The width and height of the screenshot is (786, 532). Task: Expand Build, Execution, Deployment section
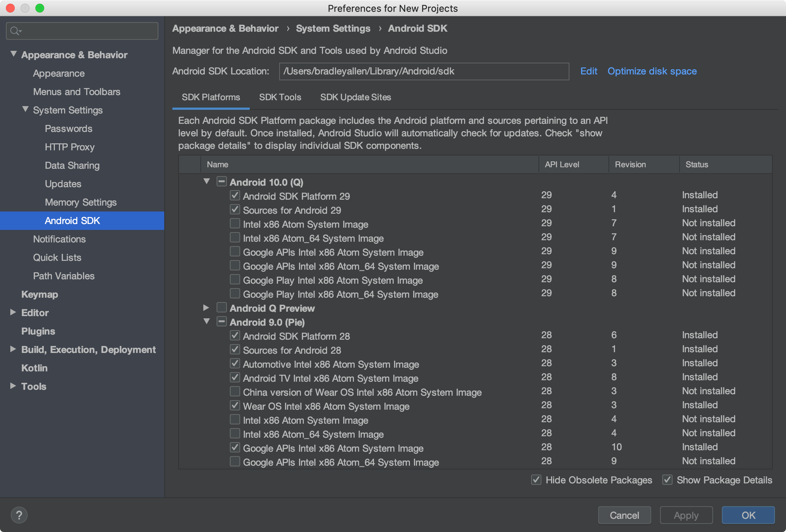pos(13,349)
